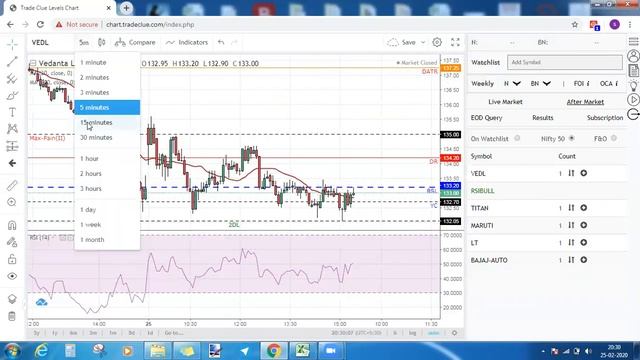The image size is (640, 360).
Task: Click the lightbulb ideas icon at right
Action: point(633,86)
